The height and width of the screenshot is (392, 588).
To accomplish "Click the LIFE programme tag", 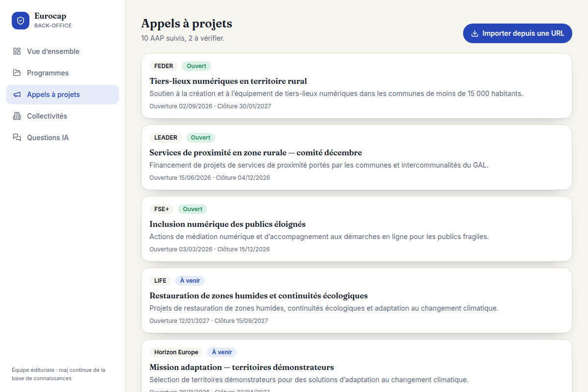I will 160,281.
